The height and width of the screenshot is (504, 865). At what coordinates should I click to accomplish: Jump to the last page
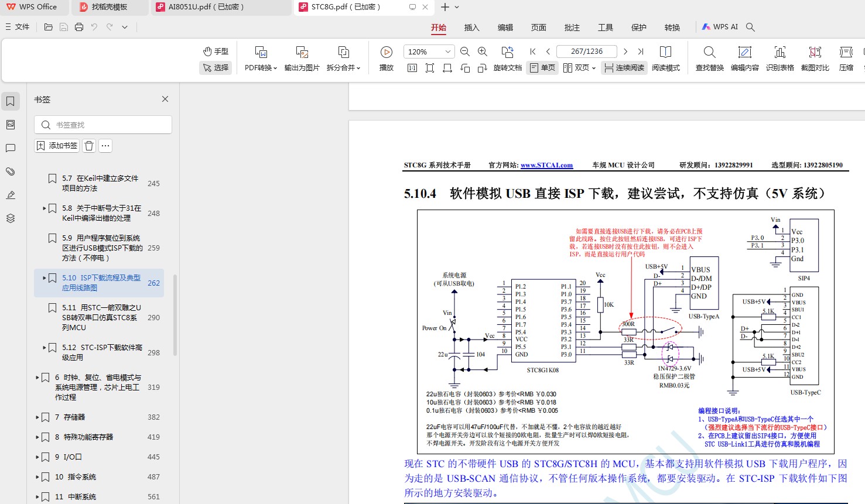coord(641,52)
